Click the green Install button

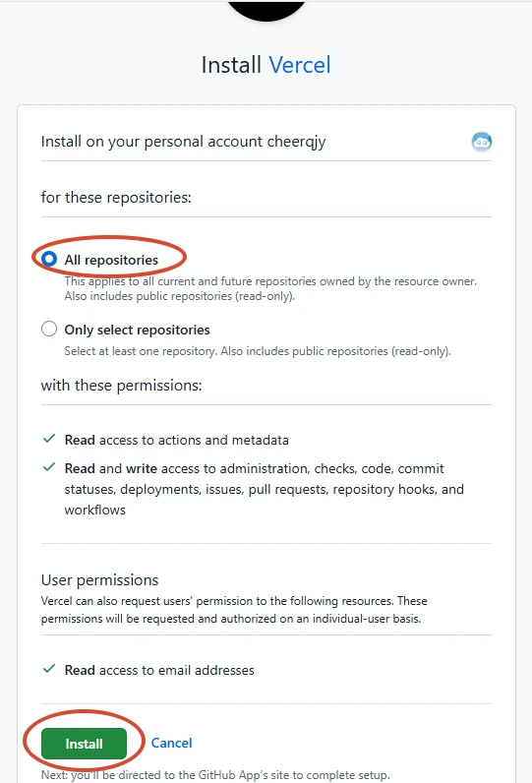coord(84,744)
